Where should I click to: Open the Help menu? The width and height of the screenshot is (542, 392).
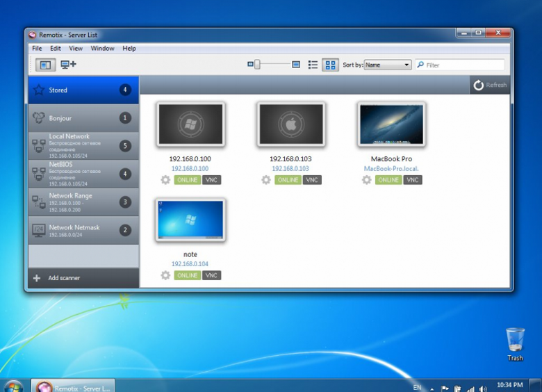pos(129,49)
